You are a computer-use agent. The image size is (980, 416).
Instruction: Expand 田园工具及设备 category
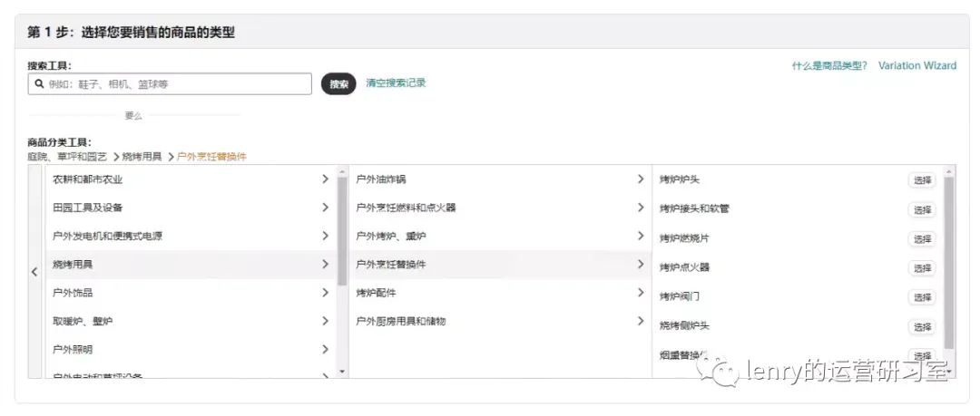click(x=325, y=208)
